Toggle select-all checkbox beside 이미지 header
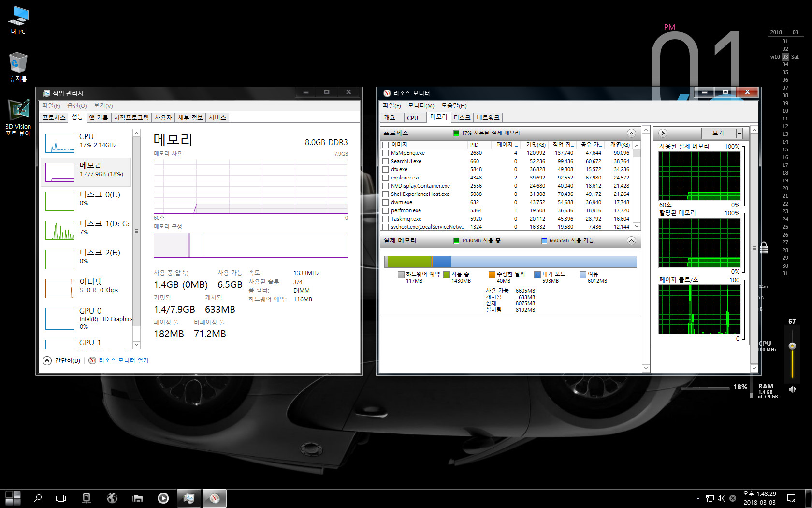The height and width of the screenshot is (508, 812). (x=385, y=145)
